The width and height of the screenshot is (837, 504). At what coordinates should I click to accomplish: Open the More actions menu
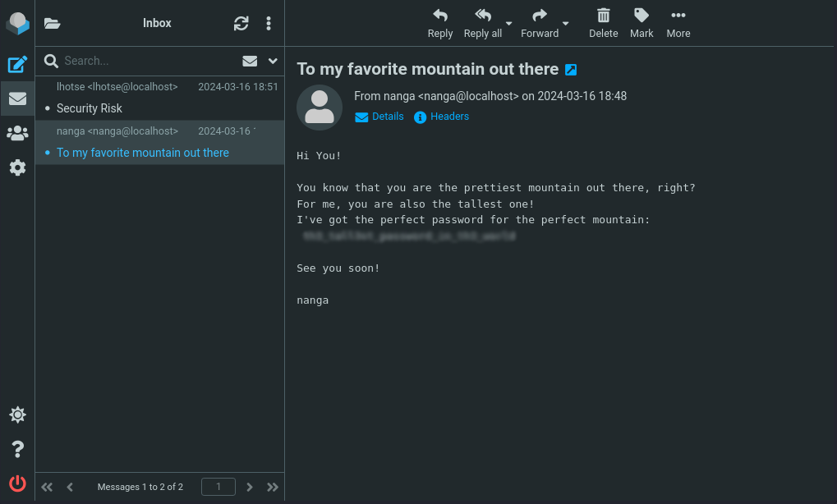tap(678, 23)
